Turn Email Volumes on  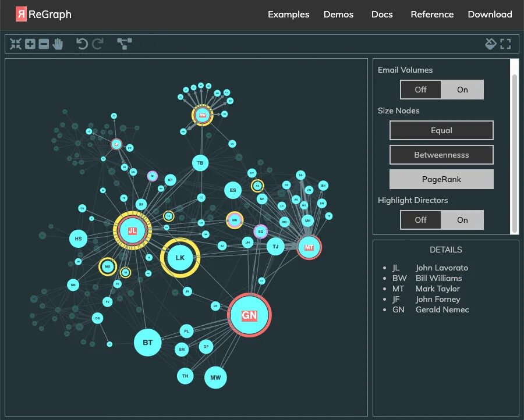462,90
